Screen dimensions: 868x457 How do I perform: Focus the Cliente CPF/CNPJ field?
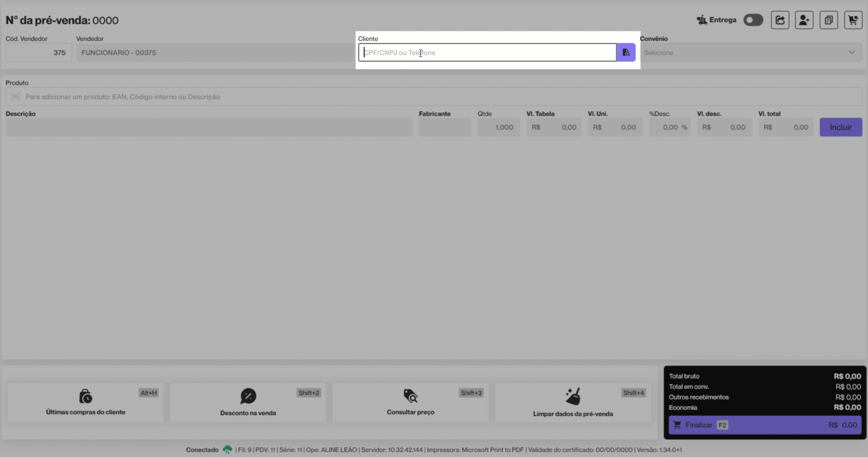pyautogui.click(x=487, y=53)
